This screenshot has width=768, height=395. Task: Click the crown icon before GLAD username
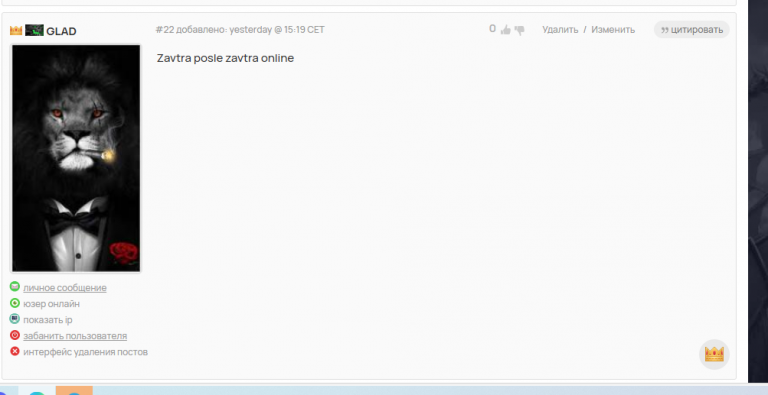(x=16, y=30)
